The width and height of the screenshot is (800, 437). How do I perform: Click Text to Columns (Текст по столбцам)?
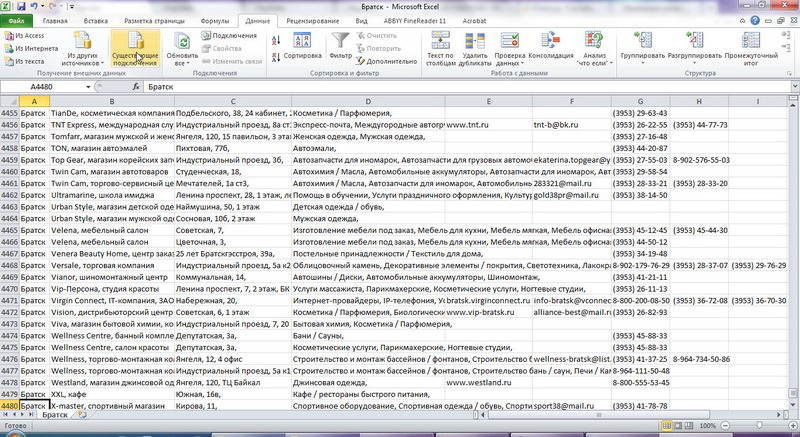coord(440,48)
